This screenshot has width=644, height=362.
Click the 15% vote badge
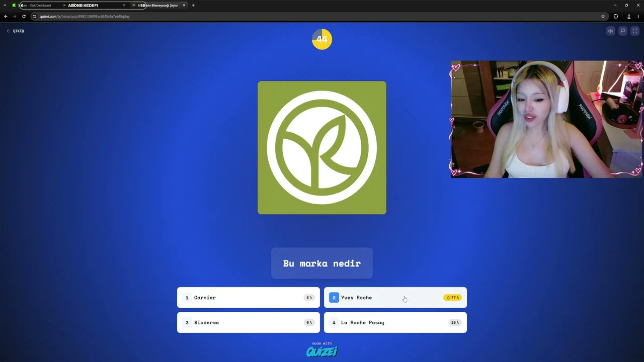pyautogui.click(x=455, y=322)
